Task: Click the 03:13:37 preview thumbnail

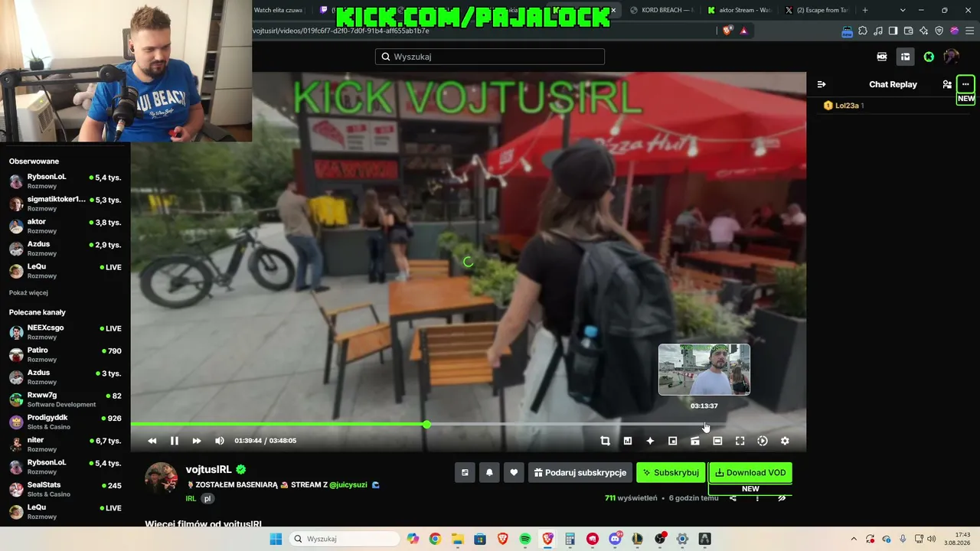Action: coord(704,370)
